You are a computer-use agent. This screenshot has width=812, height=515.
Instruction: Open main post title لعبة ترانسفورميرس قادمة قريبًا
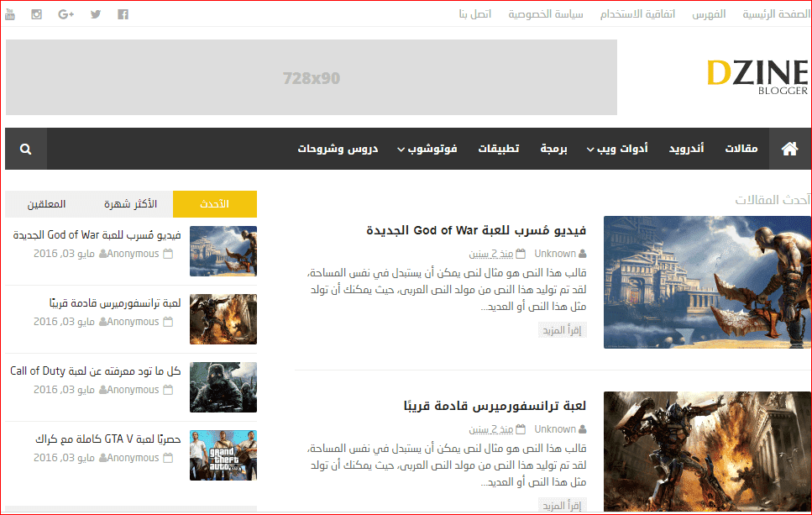[x=495, y=406]
